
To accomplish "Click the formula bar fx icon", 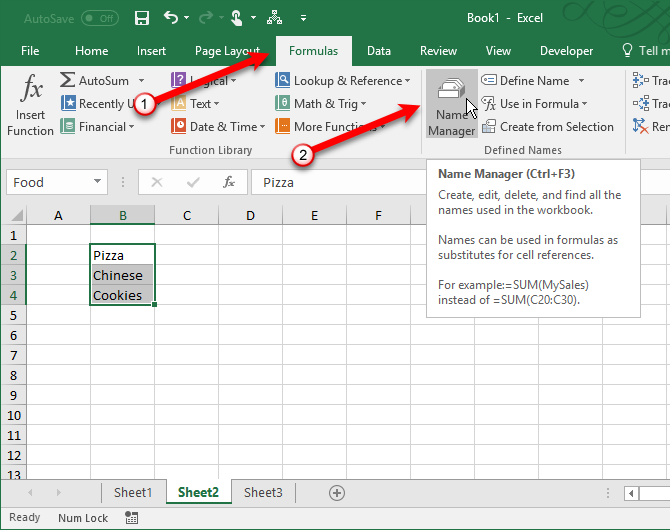I will [x=229, y=183].
